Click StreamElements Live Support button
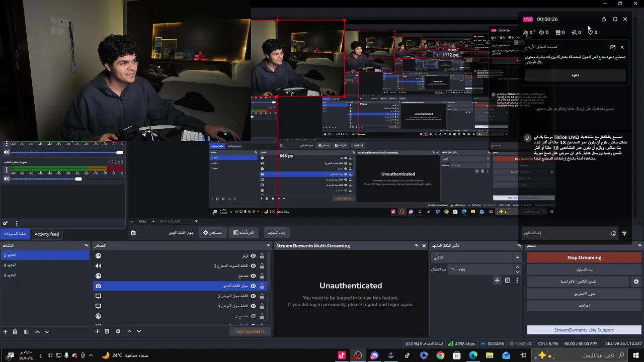The image size is (644, 362). (584, 330)
